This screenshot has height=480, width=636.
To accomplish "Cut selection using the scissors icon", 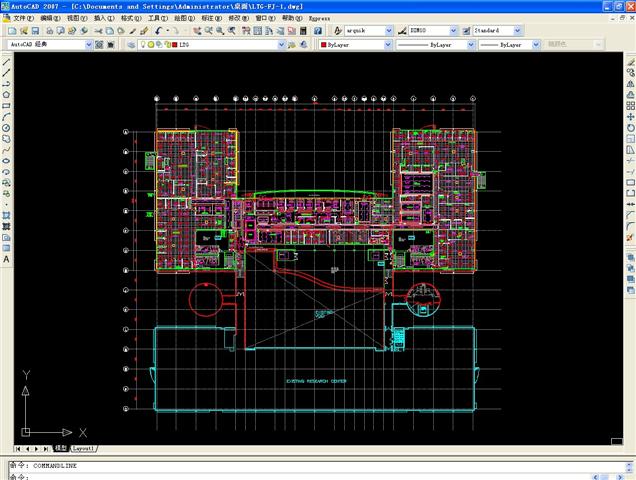I will click(x=98, y=31).
